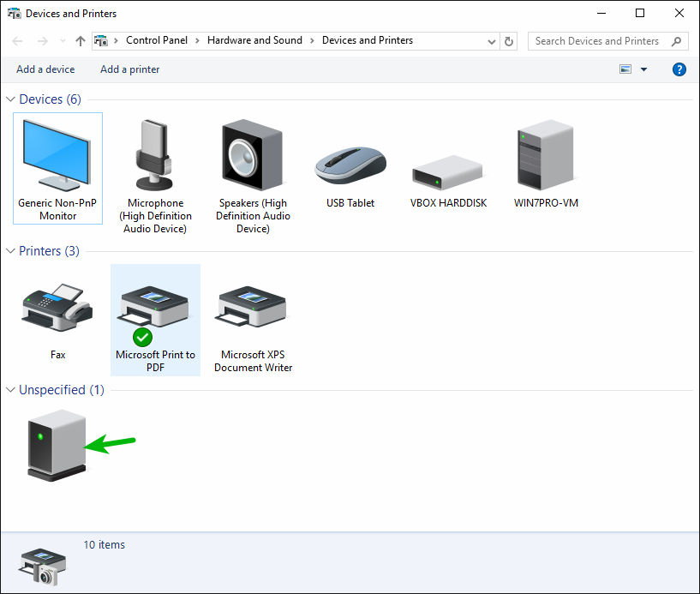Click the VBOX HARDDISK label

coord(448,203)
